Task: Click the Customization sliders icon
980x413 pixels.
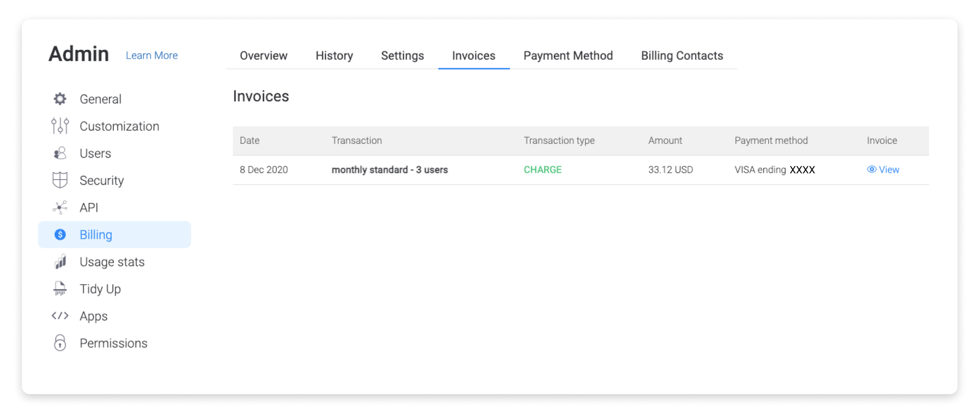Action: (60, 126)
